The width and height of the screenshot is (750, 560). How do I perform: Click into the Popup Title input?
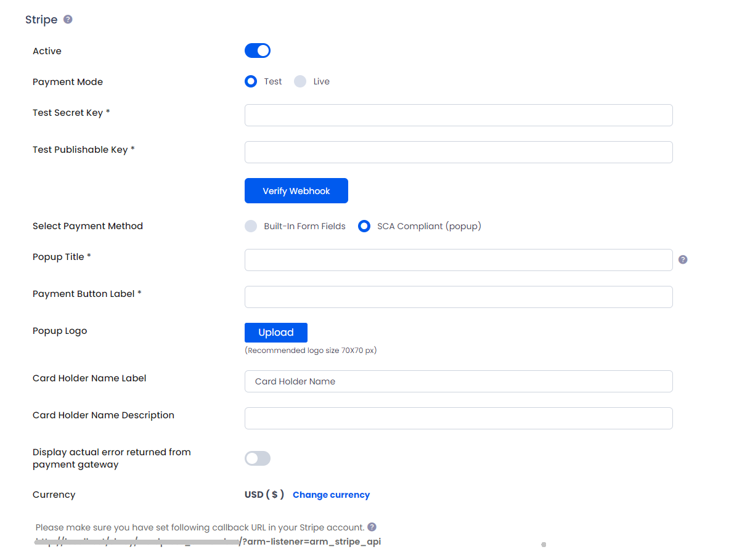(x=459, y=260)
